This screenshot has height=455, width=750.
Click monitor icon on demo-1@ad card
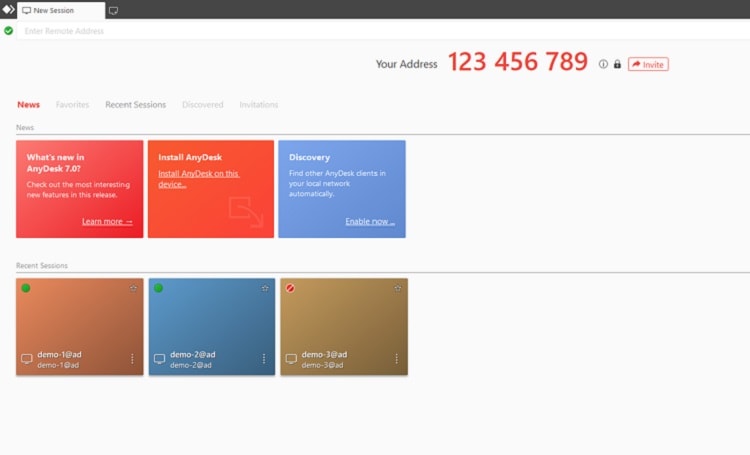tap(27, 359)
